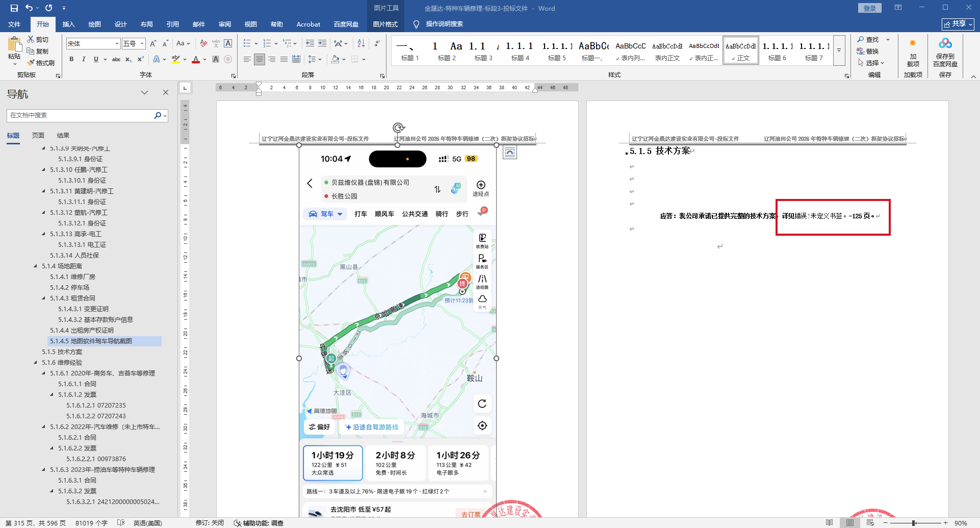Decrease the paragraph indent

point(310,43)
